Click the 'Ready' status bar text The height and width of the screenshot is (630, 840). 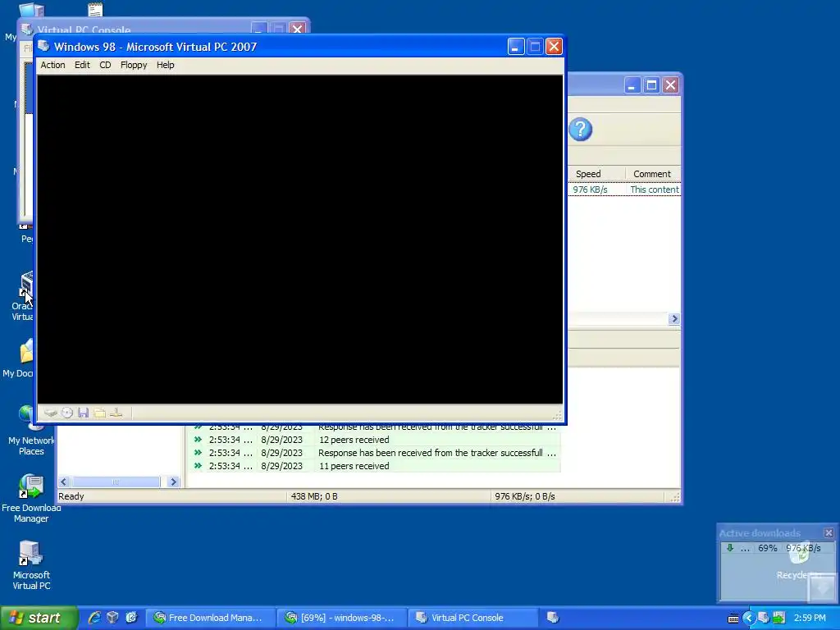(x=71, y=496)
